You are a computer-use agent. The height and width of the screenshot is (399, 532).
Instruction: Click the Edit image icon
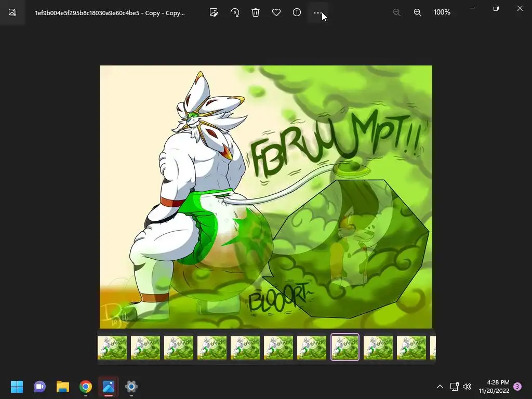click(x=214, y=12)
